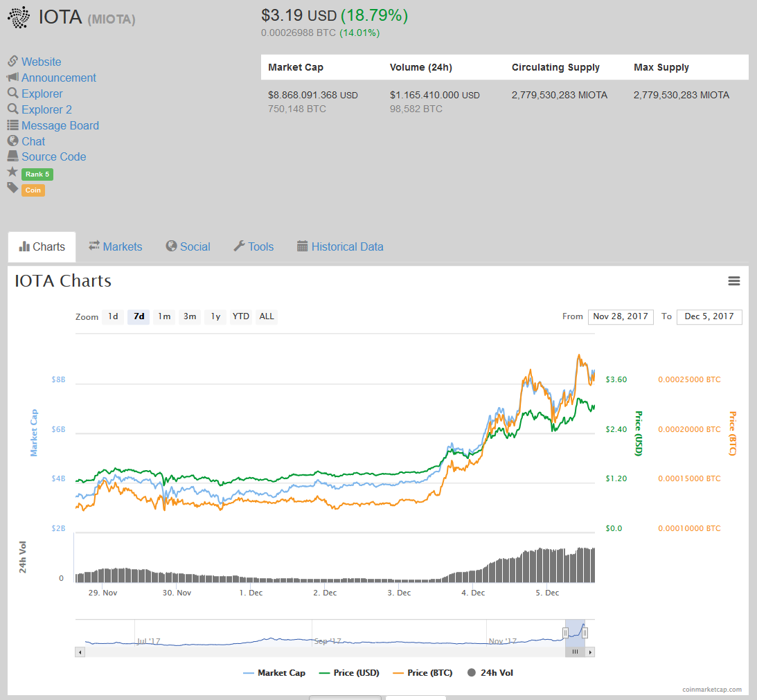757x700 pixels.
Task: Open the Announcement link
Action: tap(59, 78)
